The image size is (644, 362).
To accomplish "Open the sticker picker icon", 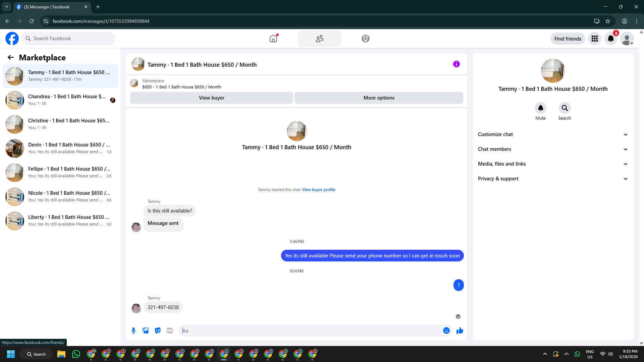I will click(158, 330).
